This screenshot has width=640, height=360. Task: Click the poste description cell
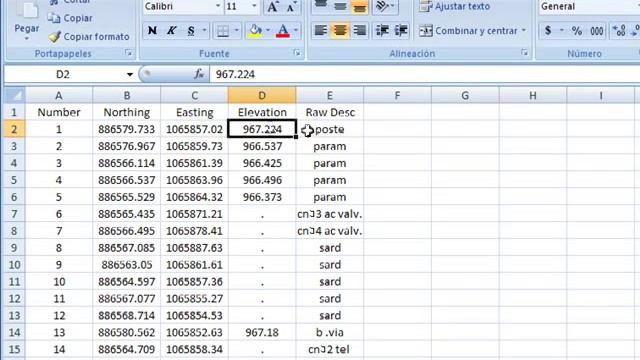coord(330,129)
